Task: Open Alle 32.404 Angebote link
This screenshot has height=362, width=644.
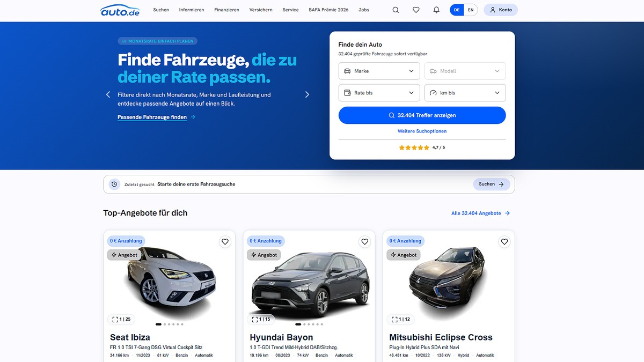Action: (480, 213)
